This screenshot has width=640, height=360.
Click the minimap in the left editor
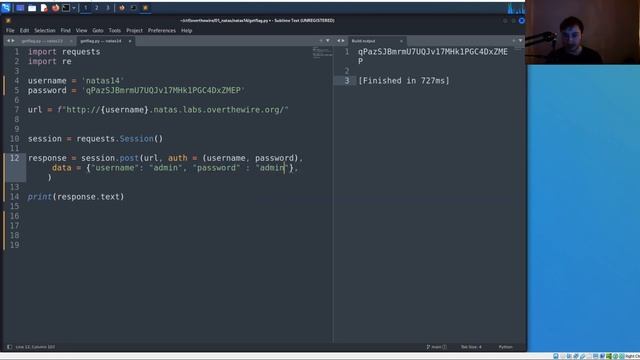coord(322,53)
